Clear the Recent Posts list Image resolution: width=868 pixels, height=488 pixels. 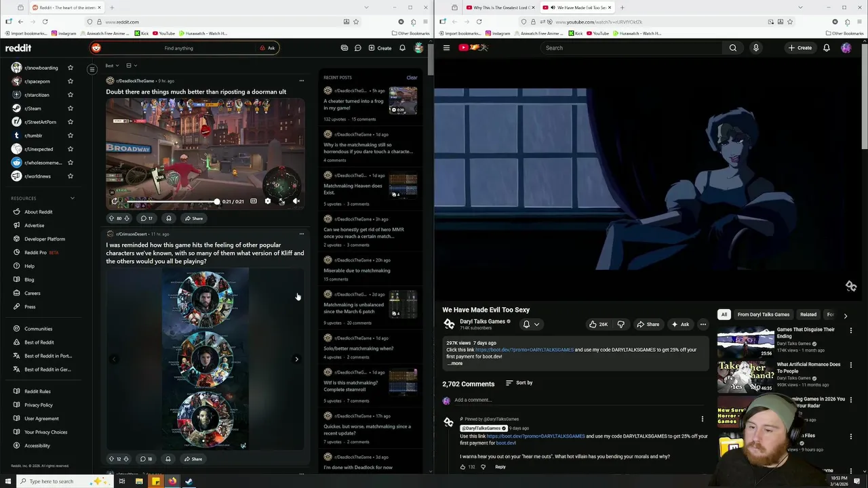tap(412, 77)
